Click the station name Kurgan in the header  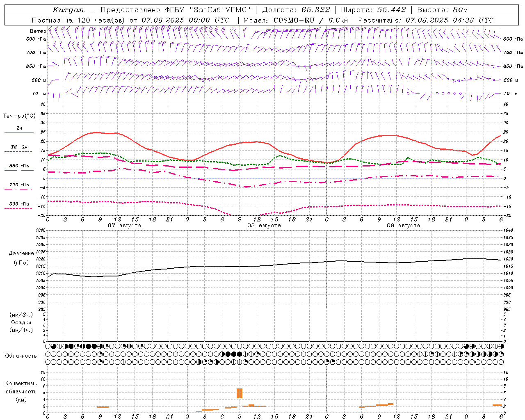coord(68,10)
